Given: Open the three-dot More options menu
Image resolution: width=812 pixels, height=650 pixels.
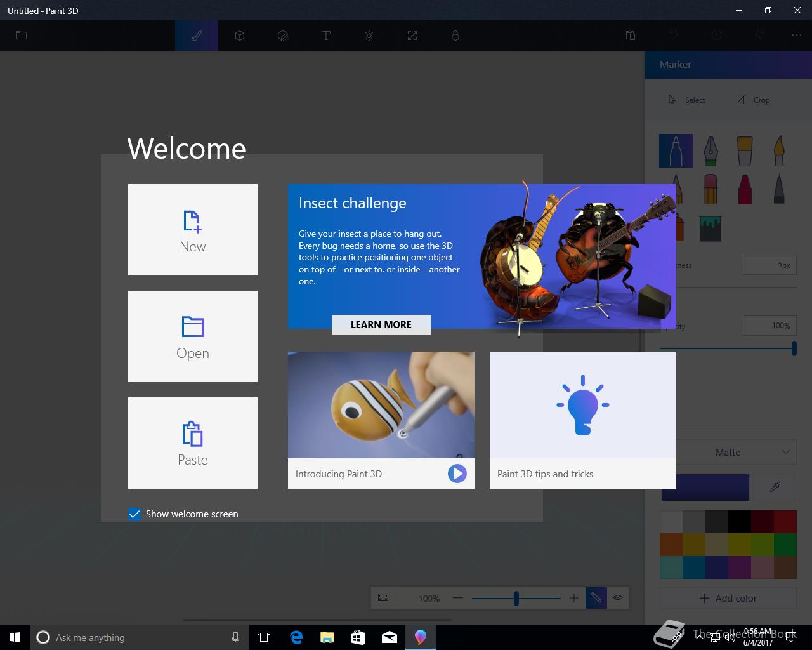Looking at the screenshot, I should 797,36.
